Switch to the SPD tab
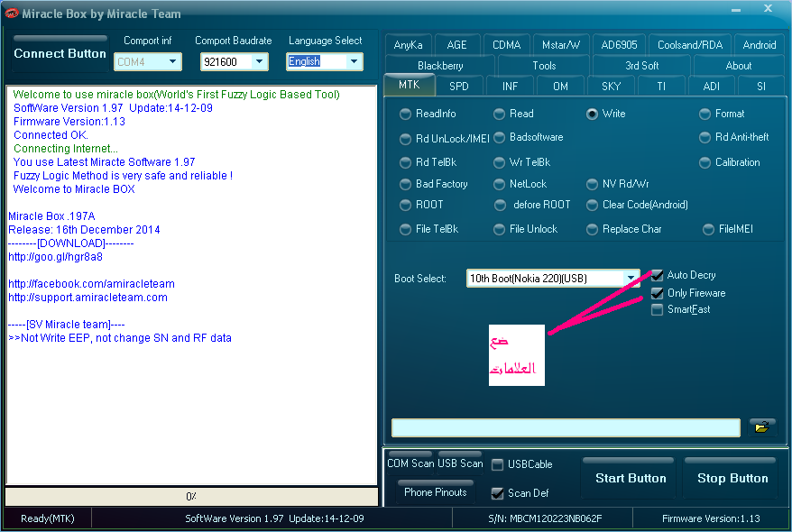The image size is (792, 532). [458, 87]
